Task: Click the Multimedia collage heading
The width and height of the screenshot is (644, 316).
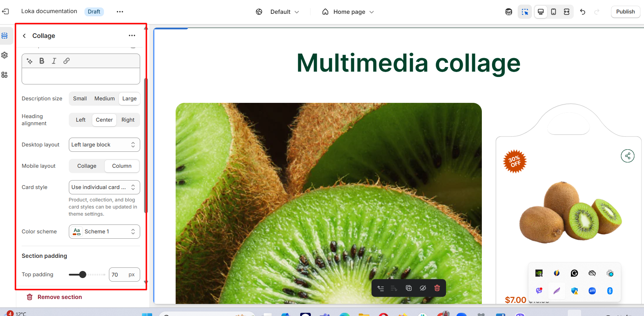Action: coord(408,63)
